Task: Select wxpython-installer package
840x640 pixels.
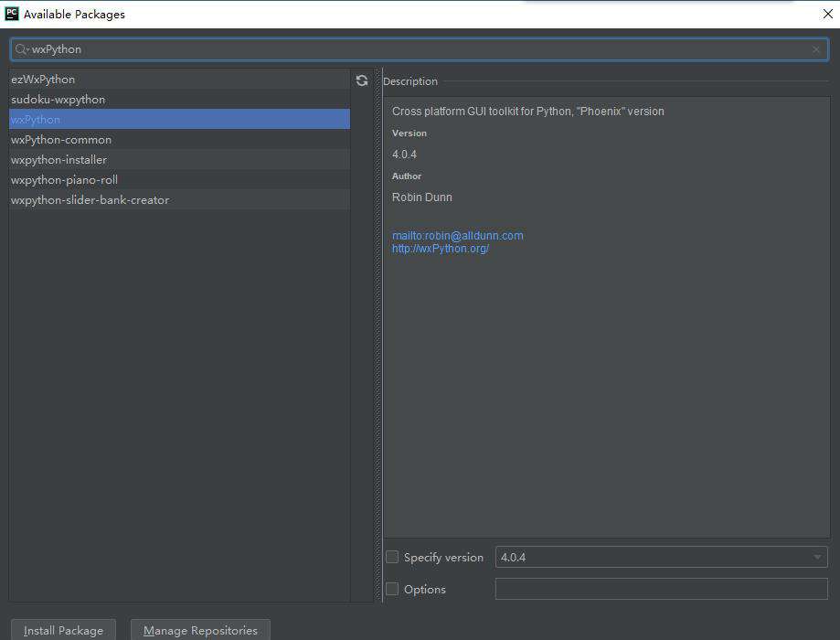Action: coord(179,160)
